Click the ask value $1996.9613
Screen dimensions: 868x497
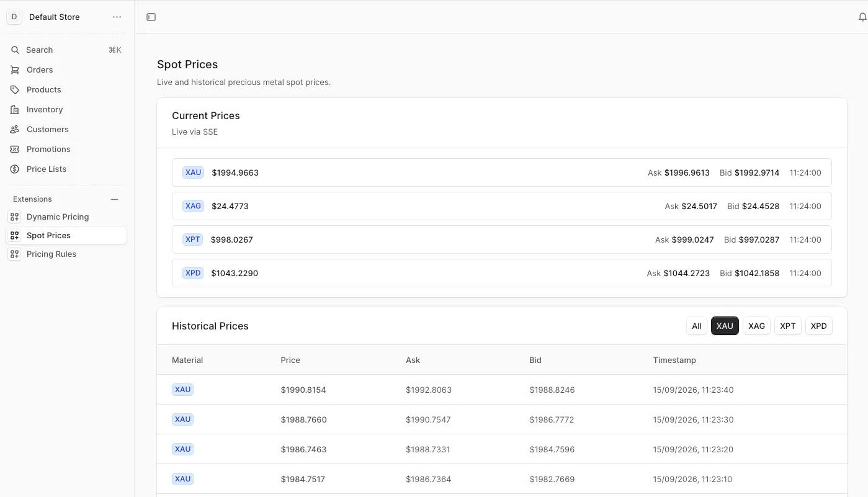coord(687,172)
